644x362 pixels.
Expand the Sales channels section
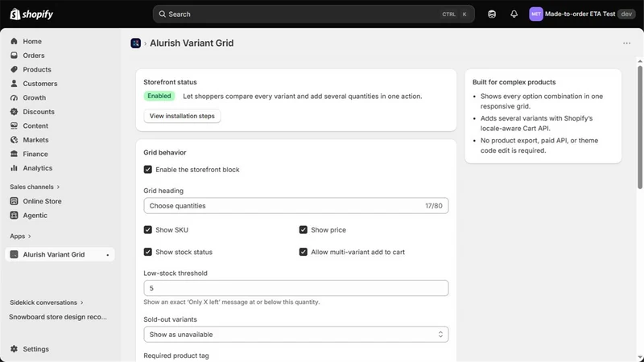pyautogui.click(x=35, y=187)
